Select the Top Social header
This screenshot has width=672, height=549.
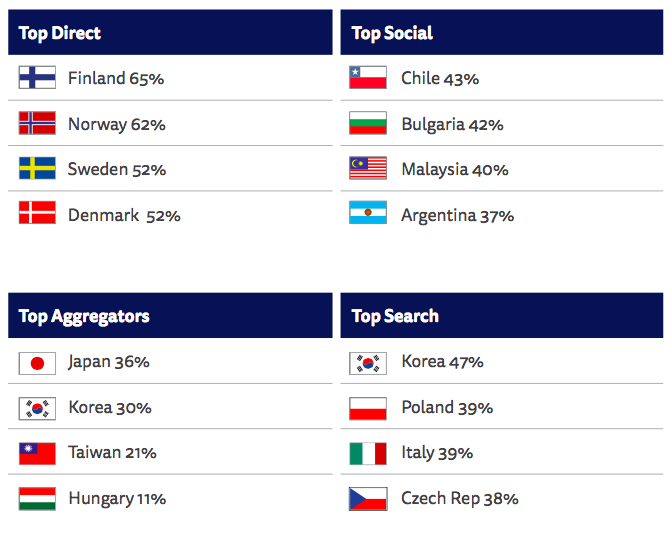pos(392,33)
